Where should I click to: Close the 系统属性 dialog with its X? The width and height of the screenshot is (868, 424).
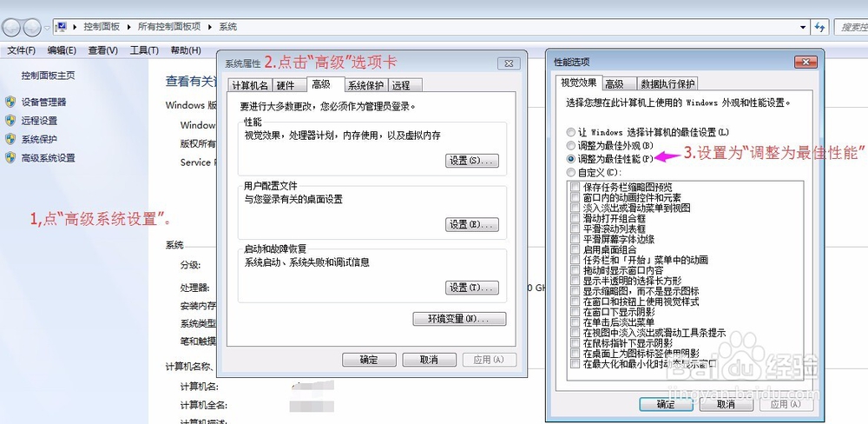pyautogui.click(x=508, y=63)
